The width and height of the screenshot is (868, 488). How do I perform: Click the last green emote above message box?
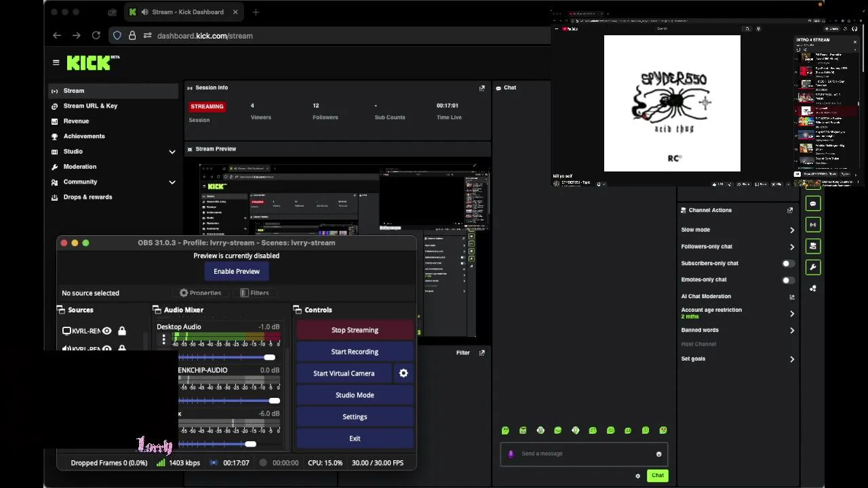click(663, 430)
